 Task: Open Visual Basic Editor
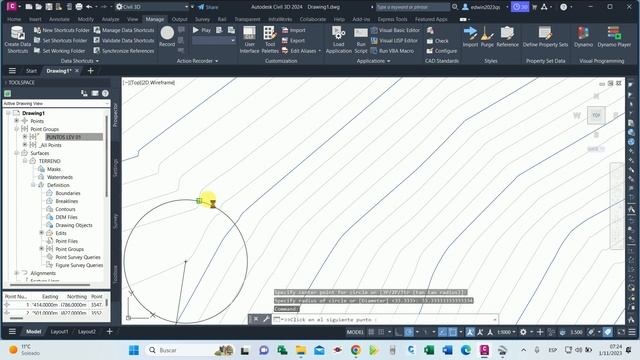click(x=395, y=30)
